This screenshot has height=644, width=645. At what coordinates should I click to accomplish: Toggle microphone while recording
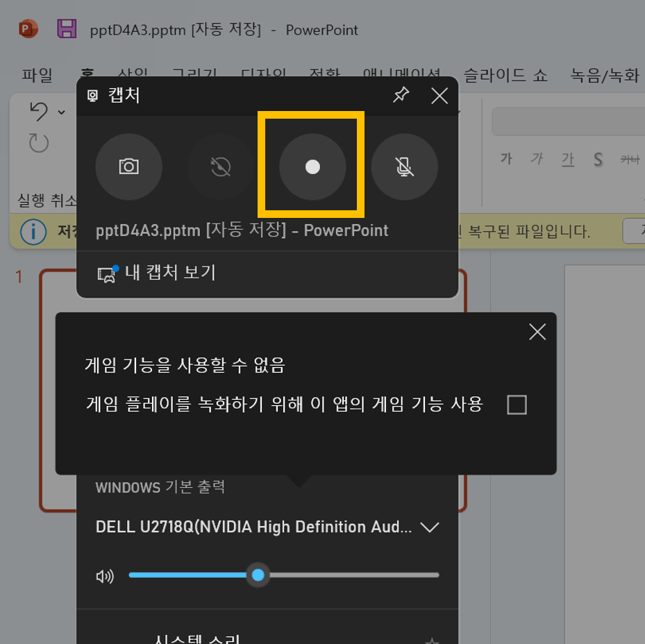404,167
